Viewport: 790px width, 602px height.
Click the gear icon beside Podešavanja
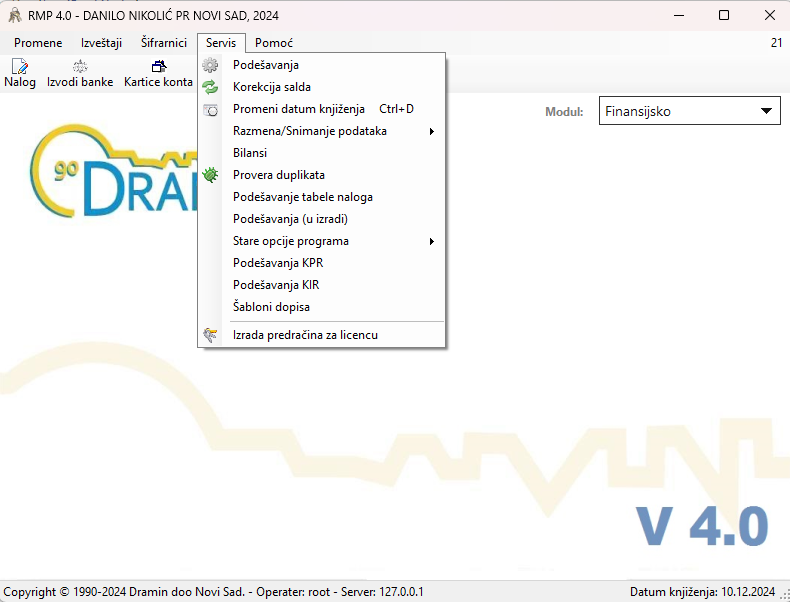point(210,65)
